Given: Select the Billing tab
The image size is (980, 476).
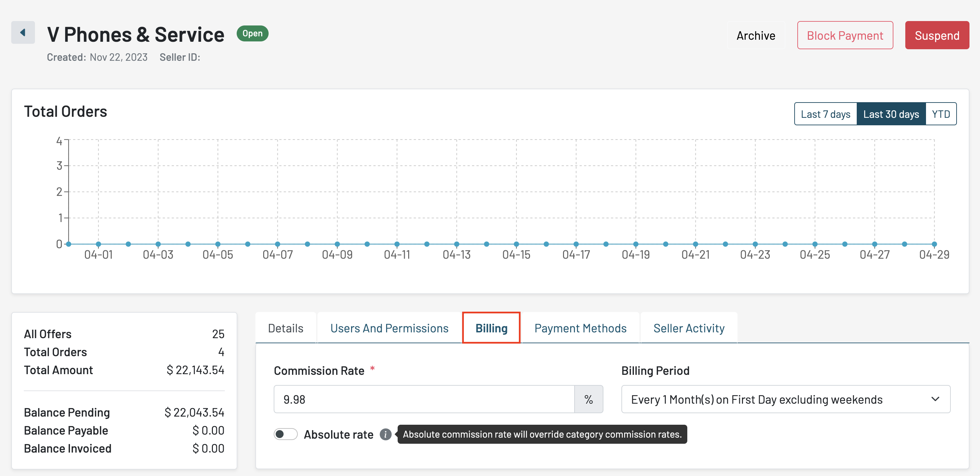Looking at the screenshot, I should coord(491,328).
